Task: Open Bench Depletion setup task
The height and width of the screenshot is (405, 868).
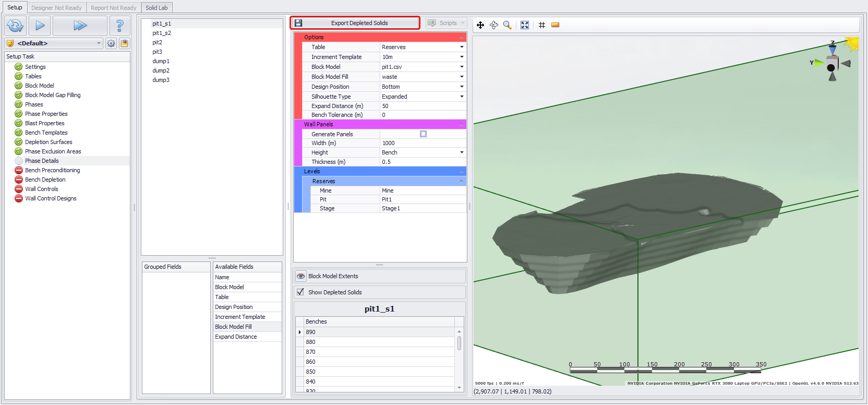Action: (45, 180)
